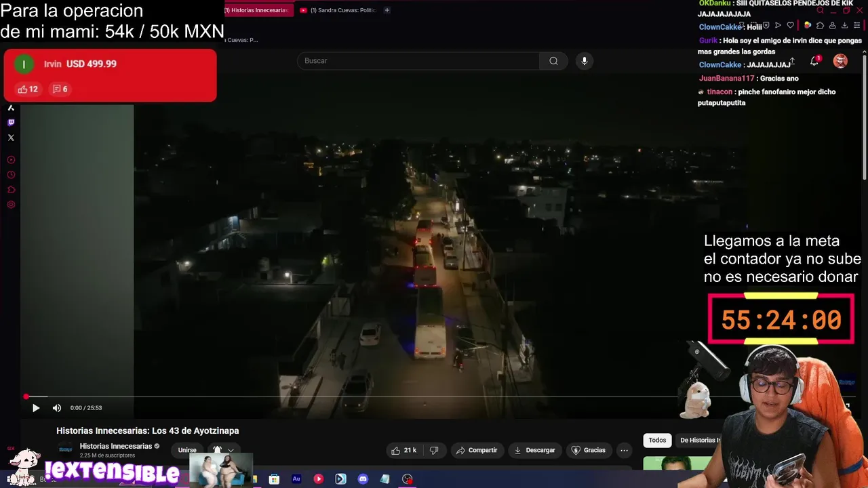Click the 12 likes on Irvin's donation
This screenshot has height=488, width=868.
coord(28,89)
